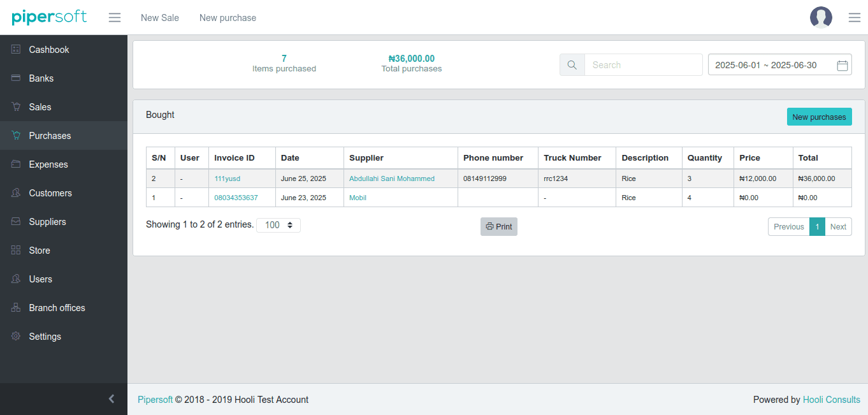Click Pipersoft link in footer
The image size is (868, 415).
tap(155, 400)
